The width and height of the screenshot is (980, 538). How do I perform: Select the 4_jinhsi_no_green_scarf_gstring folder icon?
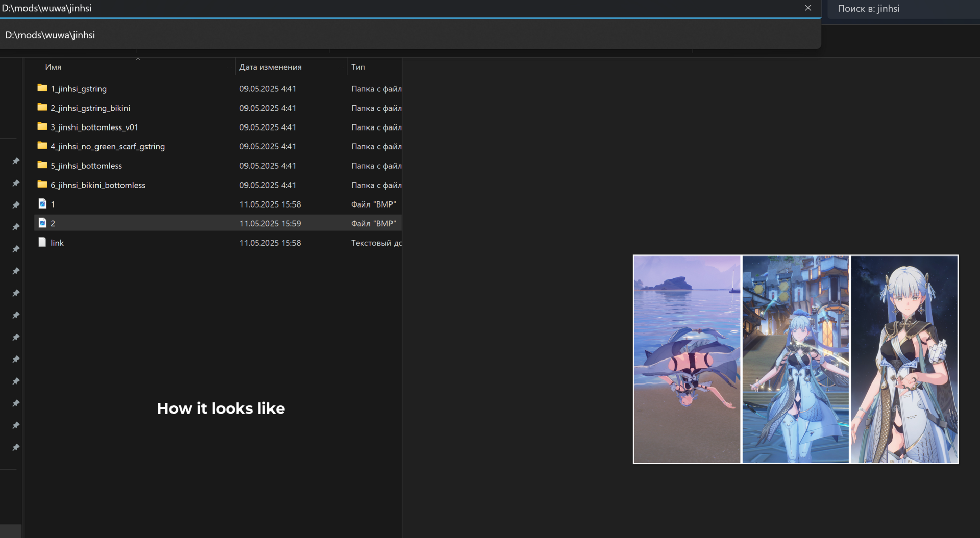pos(42,146)
